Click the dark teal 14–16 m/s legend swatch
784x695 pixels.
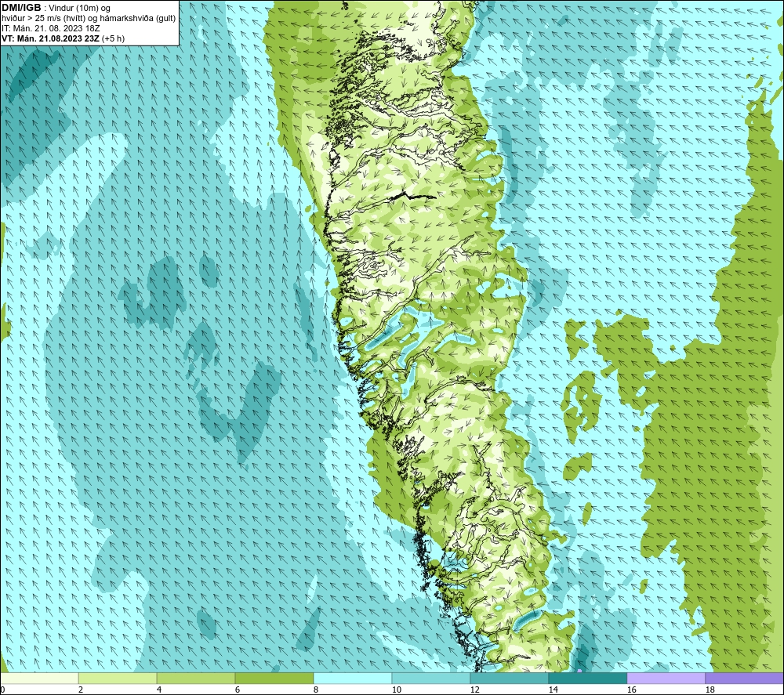587,678
